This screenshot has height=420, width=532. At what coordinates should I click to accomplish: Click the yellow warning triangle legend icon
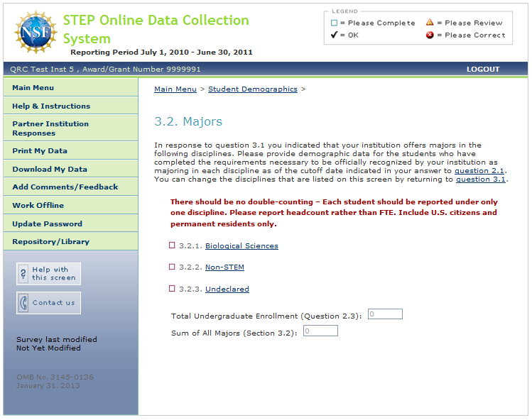[430, 23]
